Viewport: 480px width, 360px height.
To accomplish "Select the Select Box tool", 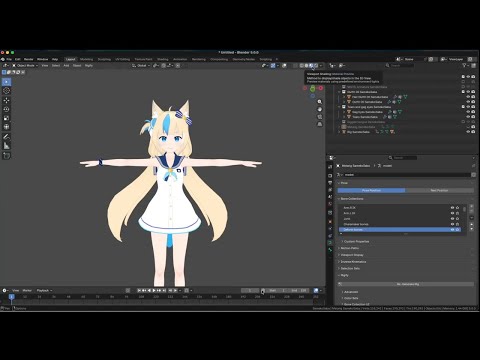I will [x=6, y=82].
